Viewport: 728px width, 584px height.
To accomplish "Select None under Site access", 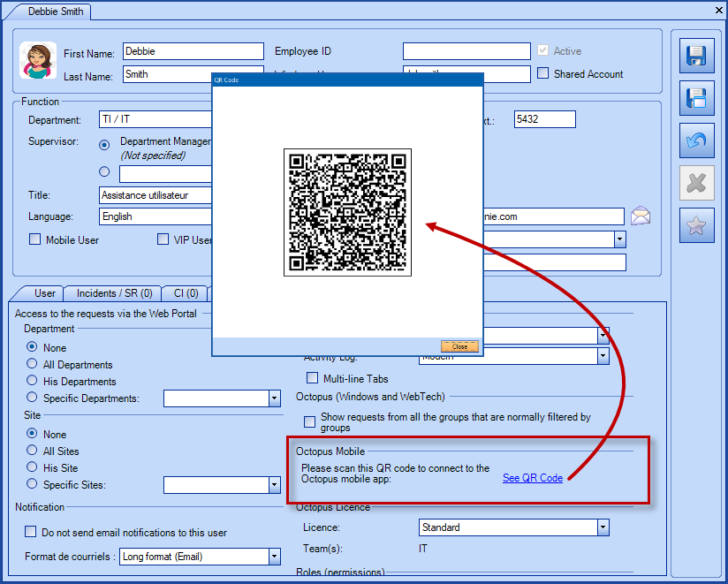I will (32, 433).
